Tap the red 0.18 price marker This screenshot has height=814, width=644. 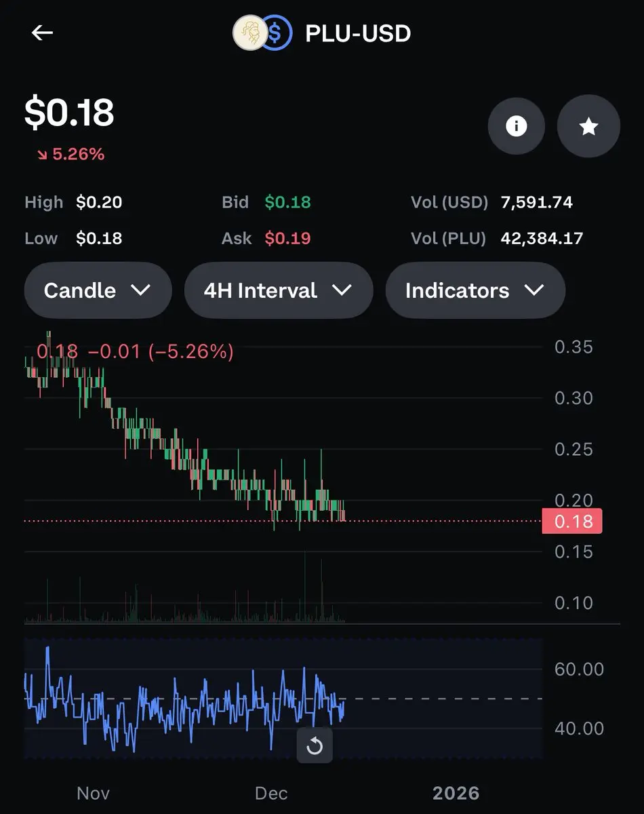click(572, 521)
